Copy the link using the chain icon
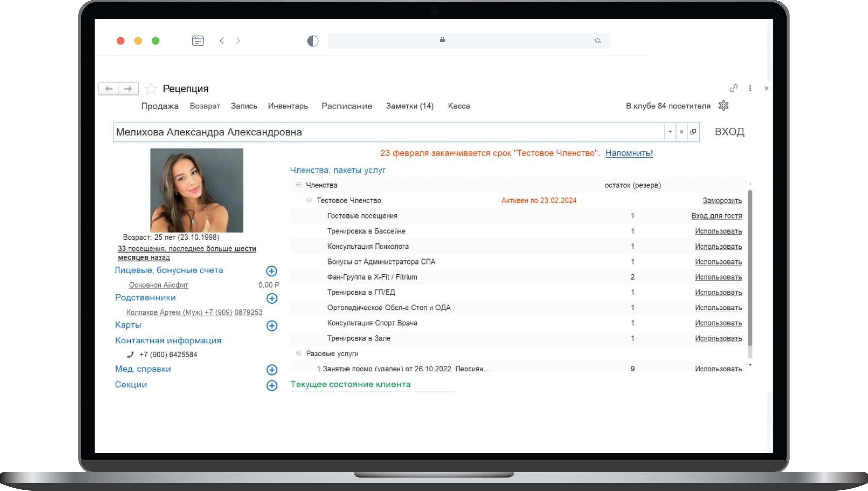Screen dimensions: 868x491 click(734, 88)
